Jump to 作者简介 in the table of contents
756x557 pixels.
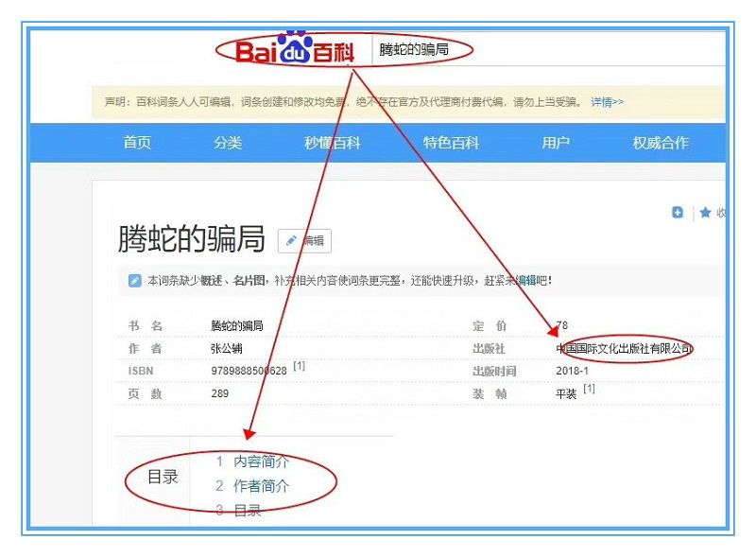(x=261, y=486)
